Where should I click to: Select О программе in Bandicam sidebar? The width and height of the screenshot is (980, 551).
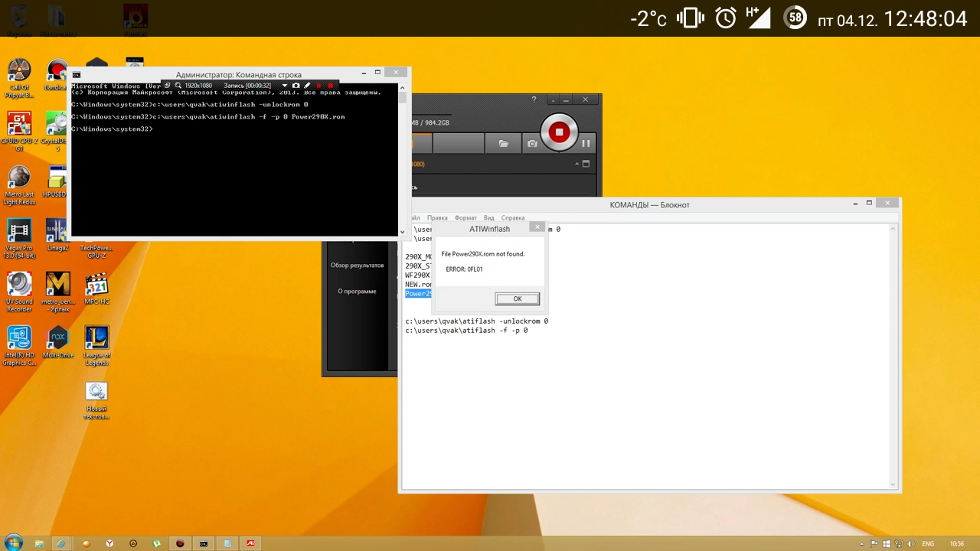click(357, 292)
